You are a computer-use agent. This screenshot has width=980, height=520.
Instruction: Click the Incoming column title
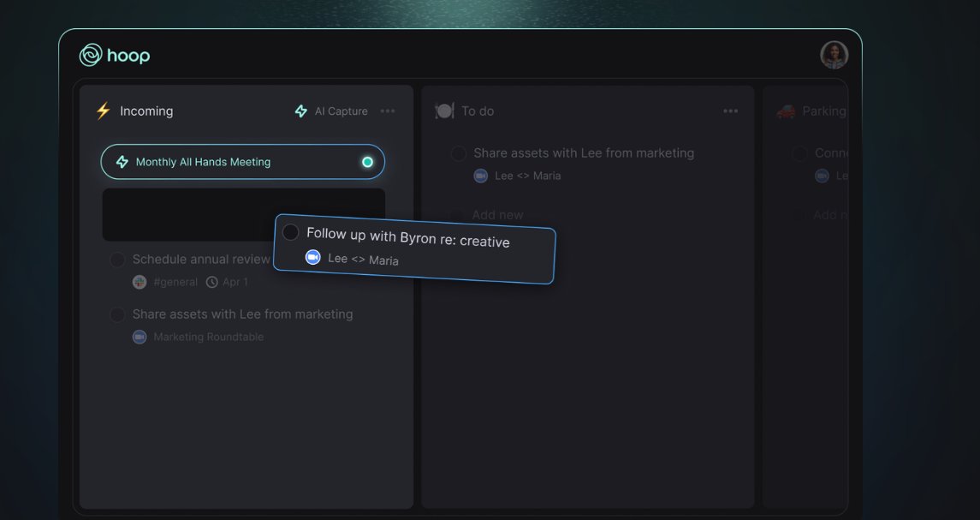coord(146,111)
